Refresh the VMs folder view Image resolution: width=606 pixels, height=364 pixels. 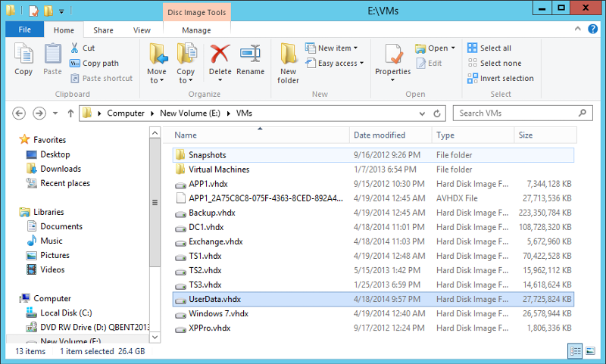(437, 114)
